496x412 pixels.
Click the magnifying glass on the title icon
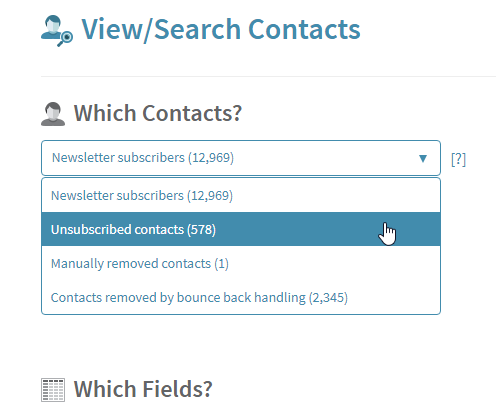[x=66, y=39]
